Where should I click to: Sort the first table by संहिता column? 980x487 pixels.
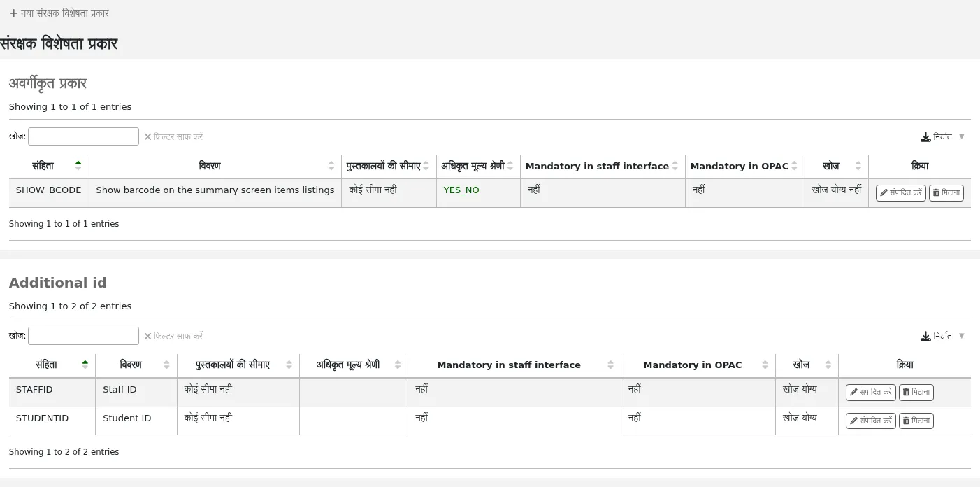(x=49, y=166)
